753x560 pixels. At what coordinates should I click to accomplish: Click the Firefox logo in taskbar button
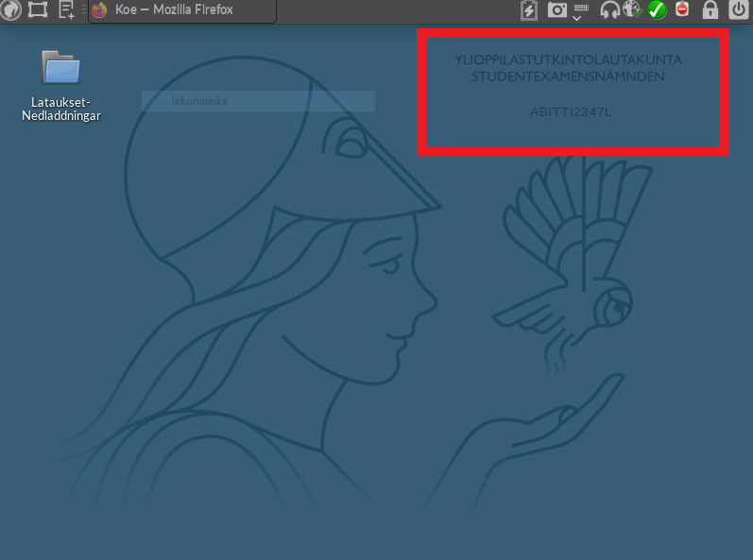pos(100,10)
